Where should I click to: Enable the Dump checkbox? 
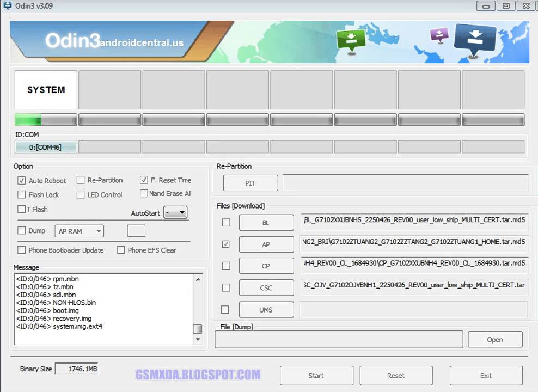coord(22,230)
